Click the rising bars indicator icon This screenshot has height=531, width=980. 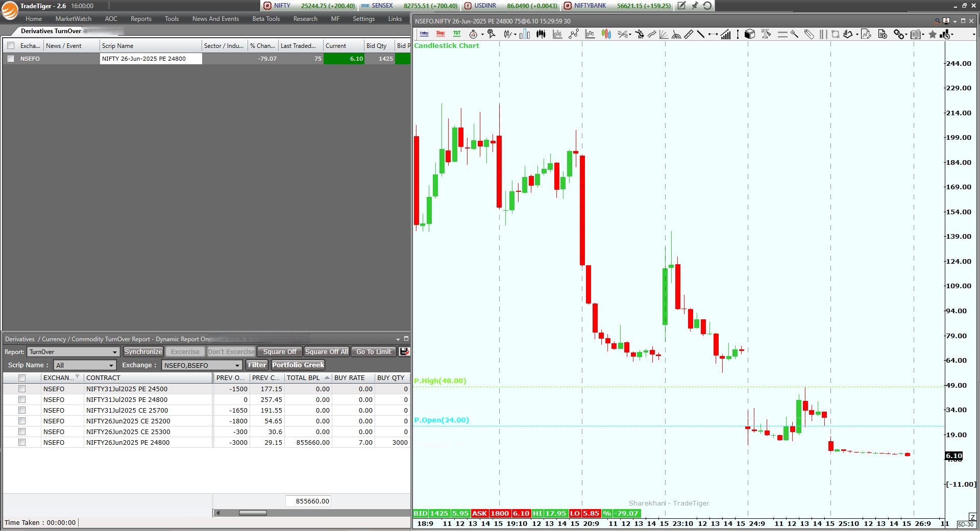(x=726, y=34)
